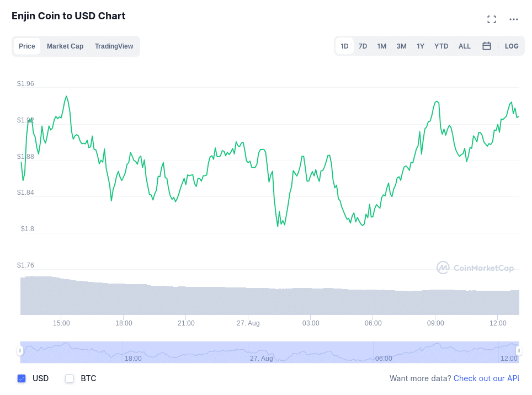Image resolution: width=532 pixels, height=395 pixels.
Task: Switch to the TradingView tab
Action: click(114, 46)
